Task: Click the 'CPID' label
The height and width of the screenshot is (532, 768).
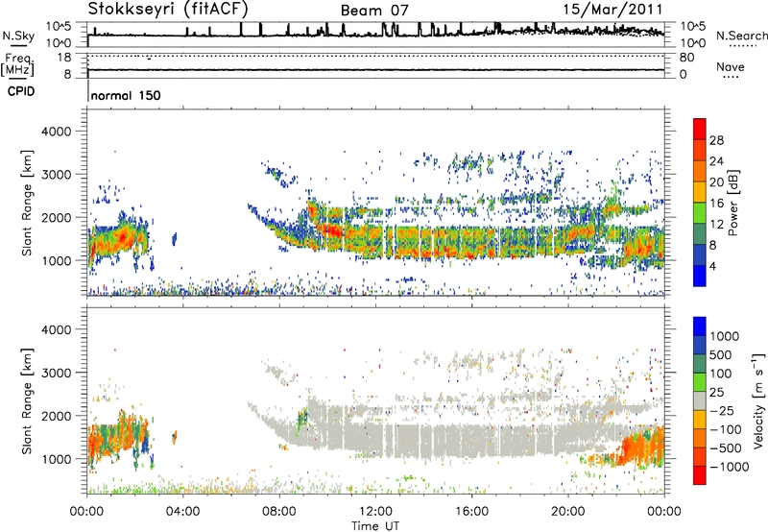Action: pos(21,91)
